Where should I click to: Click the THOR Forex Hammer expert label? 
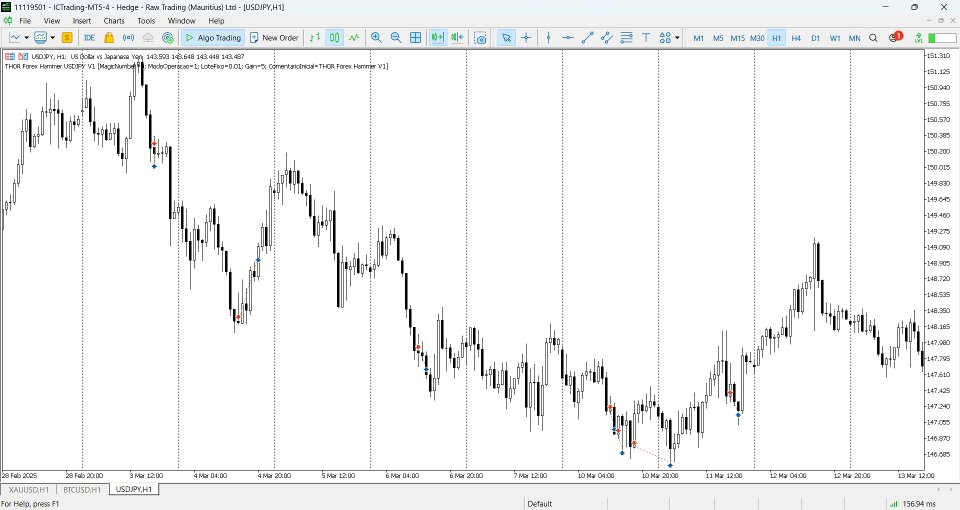click(x=196, y=66)
